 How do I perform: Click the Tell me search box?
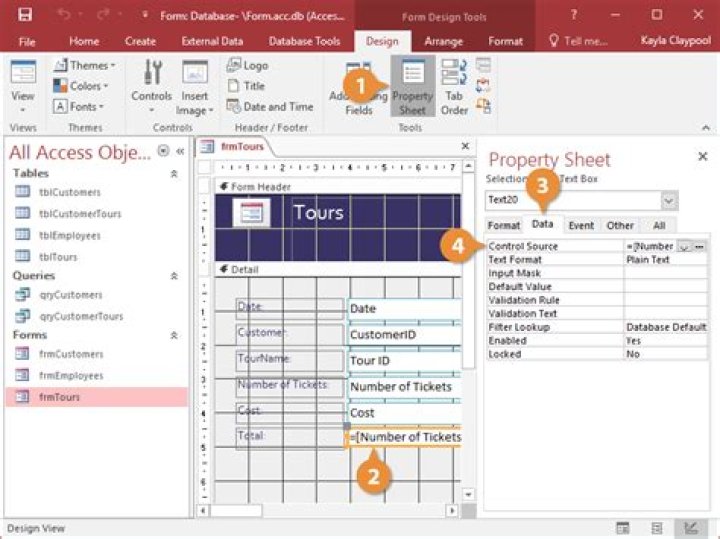(579, 41)
